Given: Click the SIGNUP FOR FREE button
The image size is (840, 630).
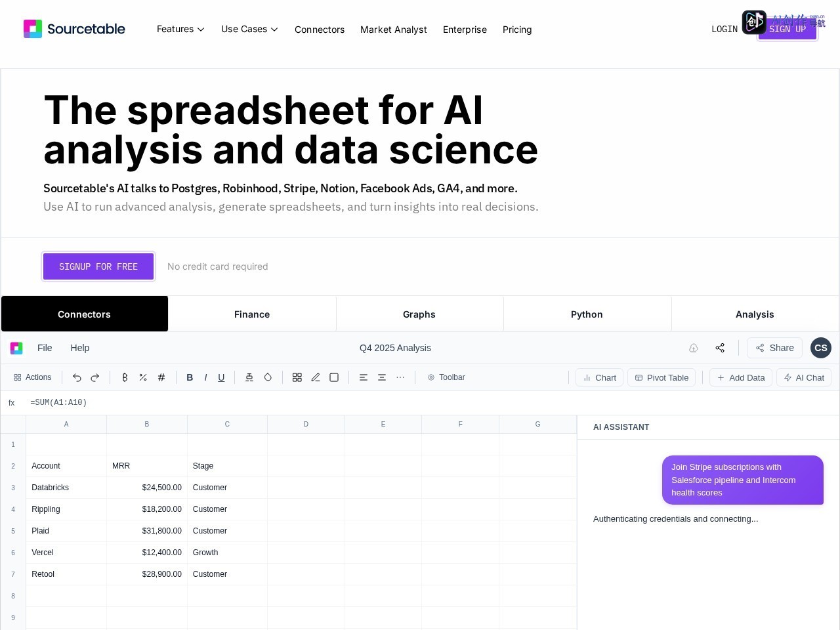Looking at the screenshot, I should pyautogui.click(x=98, y=266).
